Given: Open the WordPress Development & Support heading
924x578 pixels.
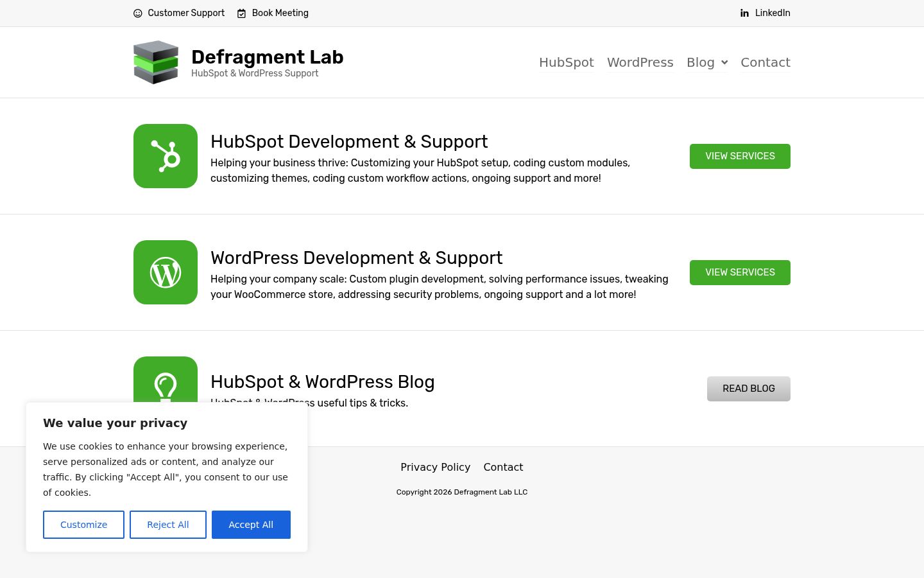Looking at the screenshot, I should tap(357, 258).
